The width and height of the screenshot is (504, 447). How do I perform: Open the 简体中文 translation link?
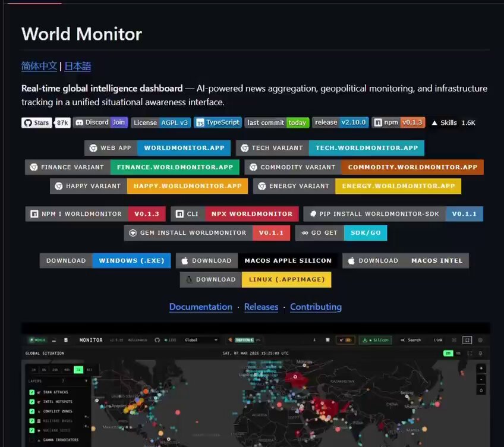click(39, 66)
